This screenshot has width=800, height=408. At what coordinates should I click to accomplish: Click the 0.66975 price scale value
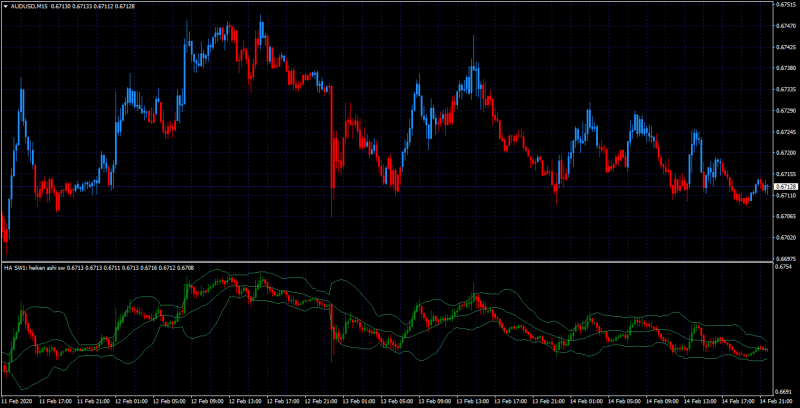786,259
